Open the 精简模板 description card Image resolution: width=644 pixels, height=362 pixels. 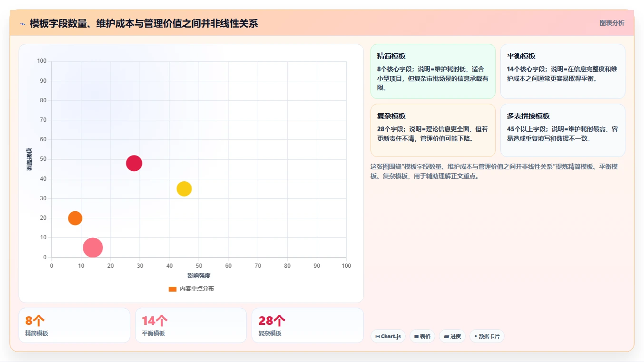point(433,71)
